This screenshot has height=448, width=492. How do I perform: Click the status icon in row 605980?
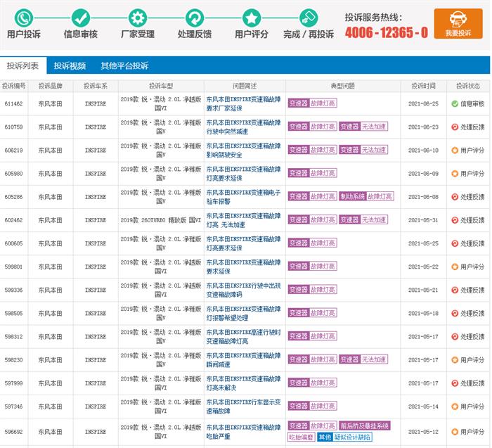(x=455, y=173)
